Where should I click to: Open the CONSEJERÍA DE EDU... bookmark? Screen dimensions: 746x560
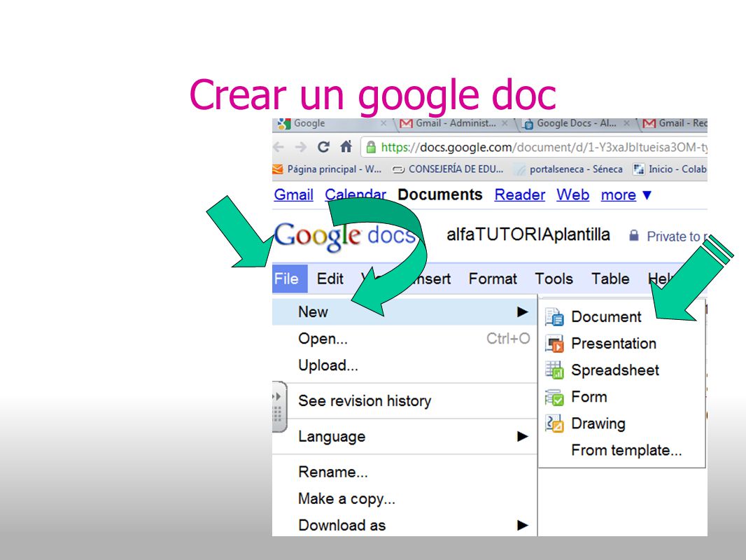(x=448, y=169)
